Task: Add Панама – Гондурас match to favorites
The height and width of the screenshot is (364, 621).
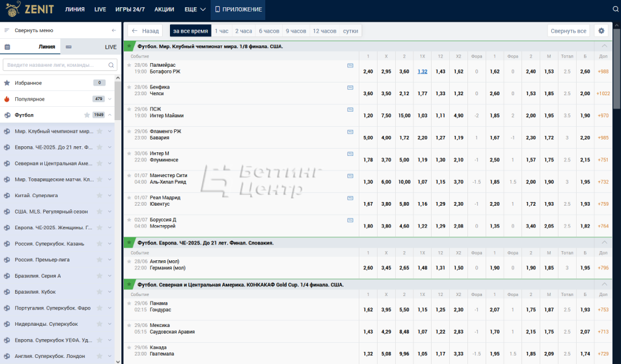Action: pyautogui.click(x=129, y=303)
